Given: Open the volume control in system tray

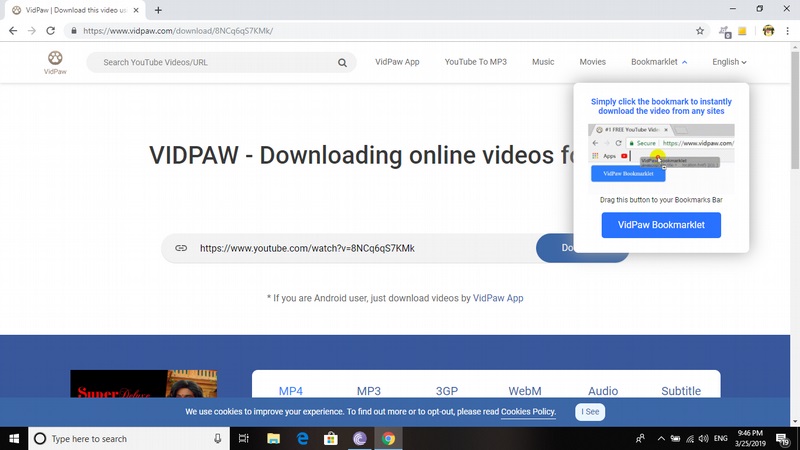Looking at the screenshot, I should click(704, 439).
